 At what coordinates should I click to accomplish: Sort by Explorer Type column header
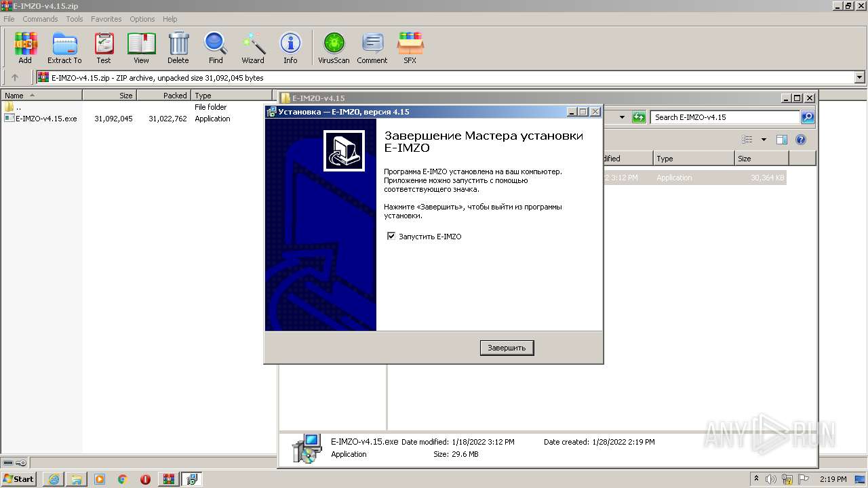tap(694, 159)
